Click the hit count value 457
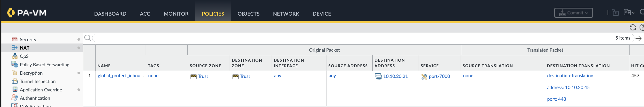This screenshot has height=107, width=644. tap(635, 76)
